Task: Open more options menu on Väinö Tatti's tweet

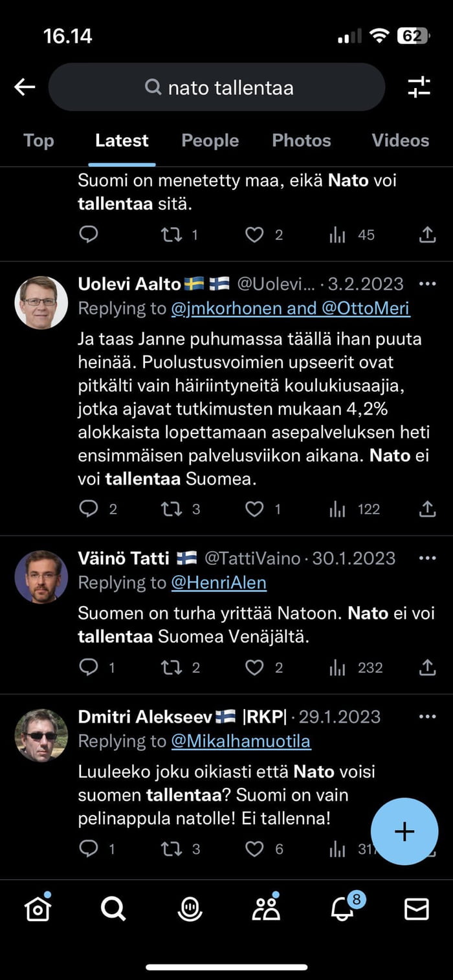Action: (427, 558)
